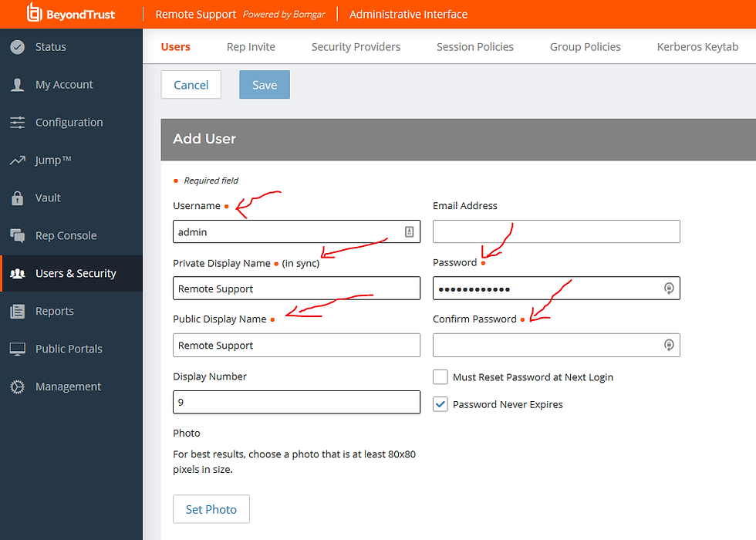The width and height of the screenshot is (756, 540).
Task: Click the Rep Console chat bubbles icon
Action: point(17,235)
